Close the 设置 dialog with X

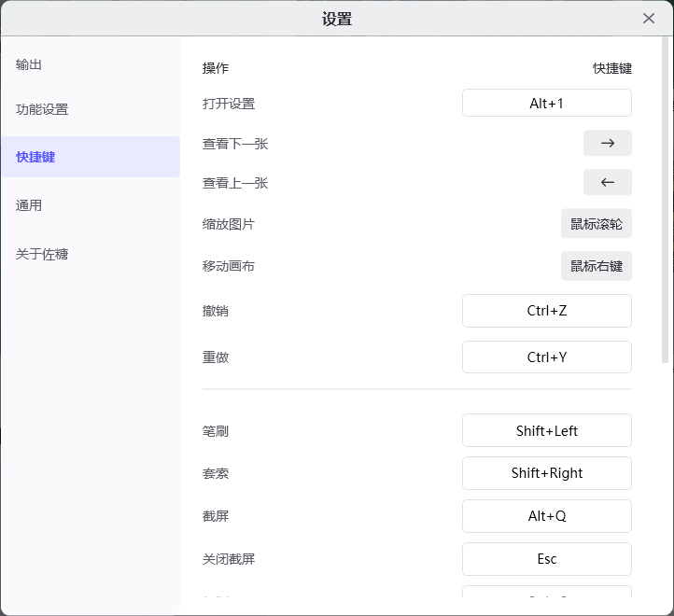(649, 19)
